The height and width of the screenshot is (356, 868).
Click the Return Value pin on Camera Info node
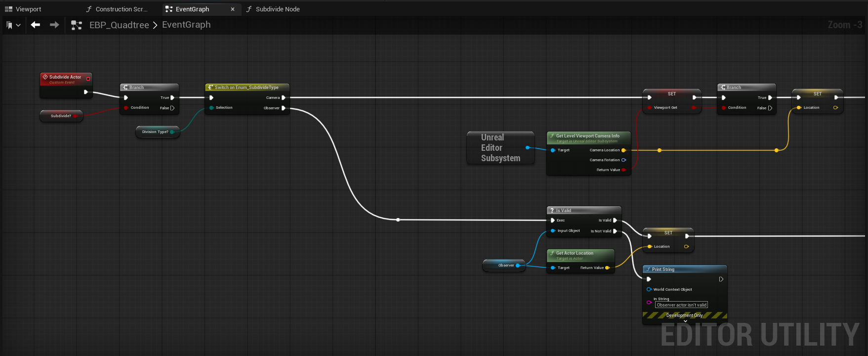point(623,170)
